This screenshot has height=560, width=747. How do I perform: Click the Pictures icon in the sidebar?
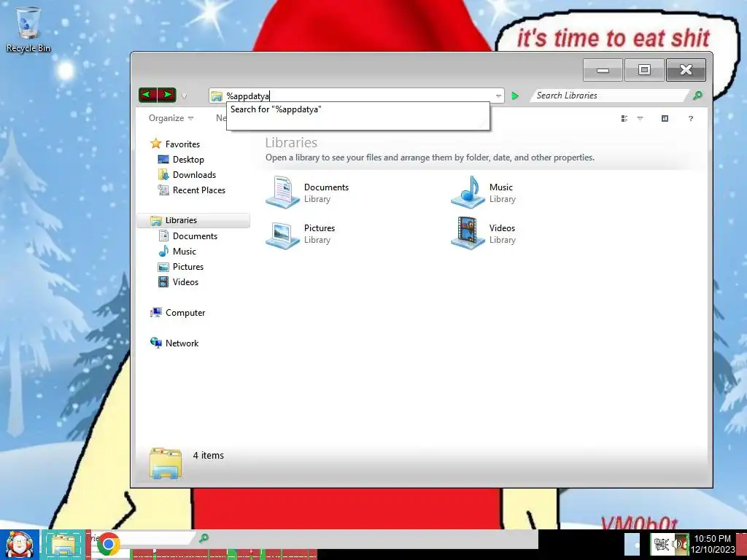pyautogui.click(x=163, y=266)
